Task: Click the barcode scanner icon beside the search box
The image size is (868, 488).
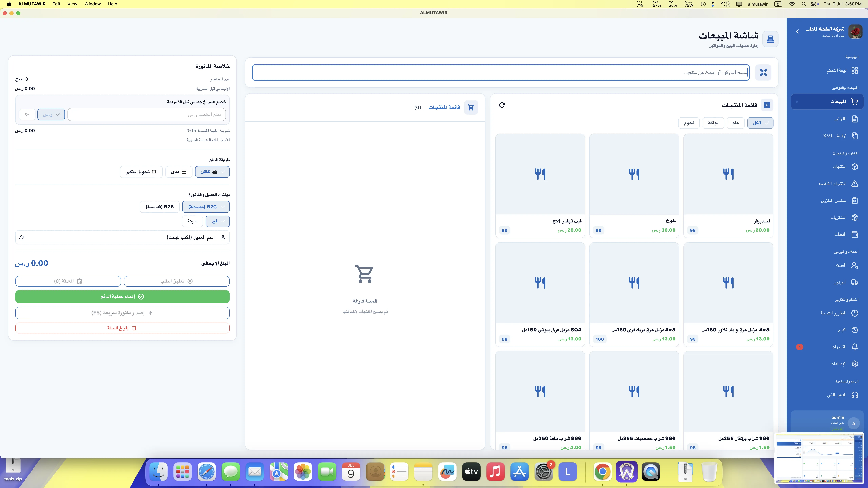Action: point(763,72)
